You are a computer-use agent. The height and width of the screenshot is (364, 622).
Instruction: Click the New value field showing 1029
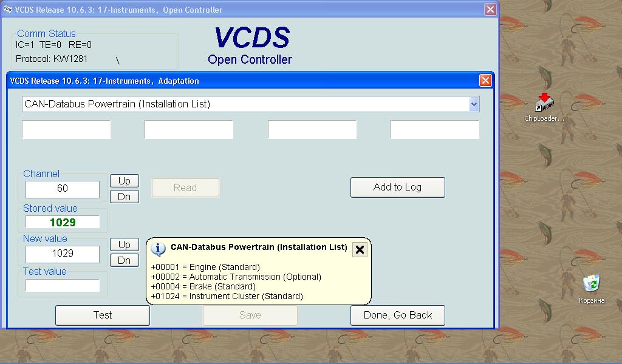[63, 254]
